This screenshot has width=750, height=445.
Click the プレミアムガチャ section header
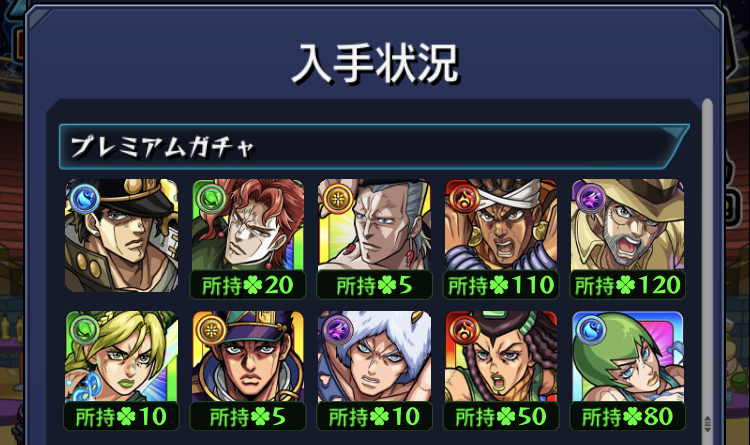[374, 146]
